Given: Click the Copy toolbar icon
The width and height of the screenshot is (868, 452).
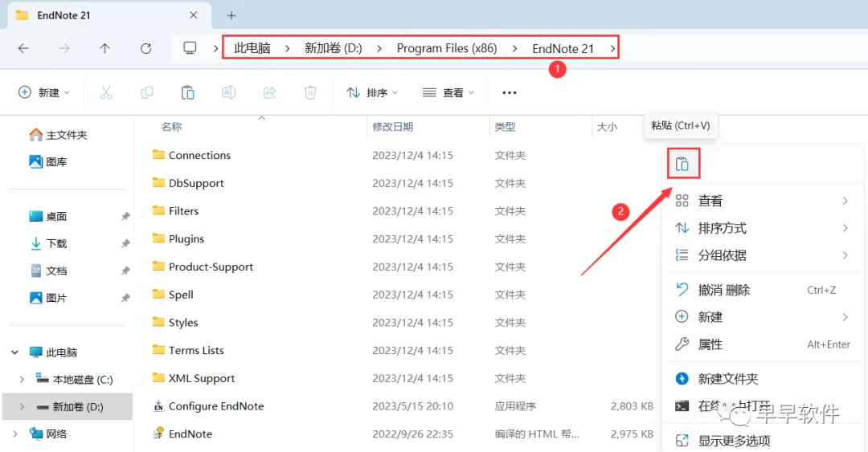Looking at the screenshot, I should [147, 92].
